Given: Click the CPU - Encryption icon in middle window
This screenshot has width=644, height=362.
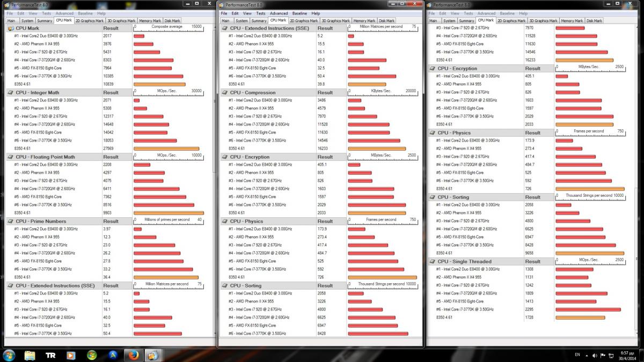Looking at the screenshot, I should (x=225, y=157).
